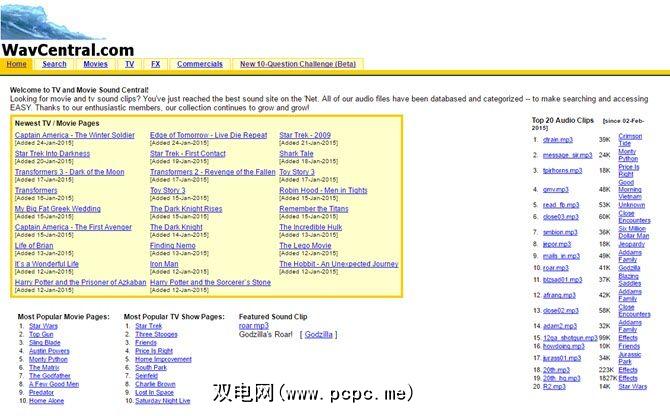The image size is (670, 416).
Task: Open the Search tab
Action: [x=54, y=64]
